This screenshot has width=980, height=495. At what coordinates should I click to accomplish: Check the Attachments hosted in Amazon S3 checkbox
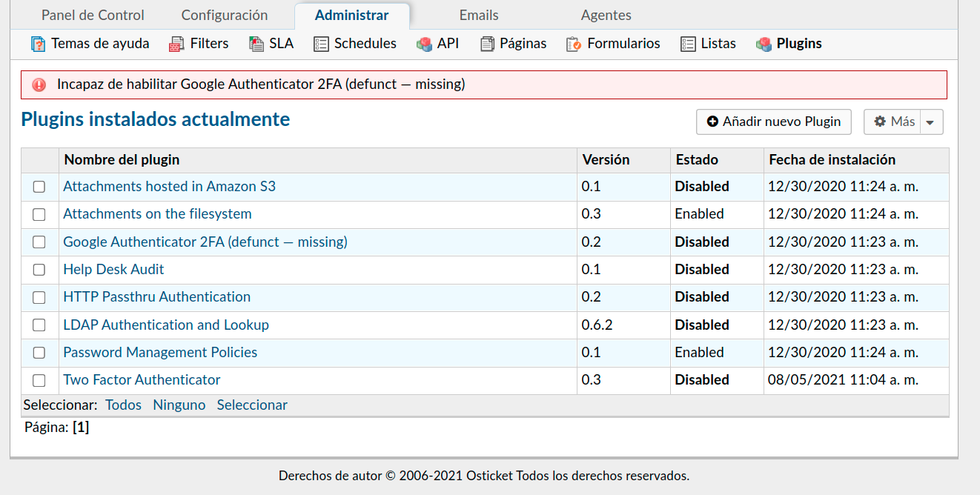[39, 187]
